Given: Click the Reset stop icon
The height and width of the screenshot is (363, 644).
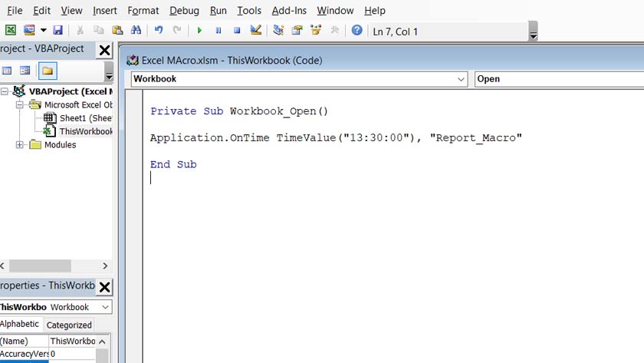Looking at the screenshot, I should (237, 31).
